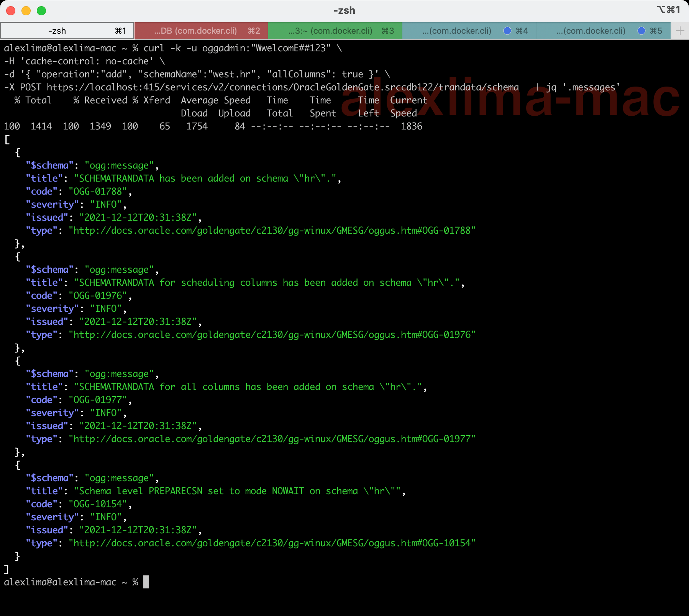The image size is (689, 616).
Task: Open the red ...DB (com.docker.cli) tab
Action: tap(201, 31)
